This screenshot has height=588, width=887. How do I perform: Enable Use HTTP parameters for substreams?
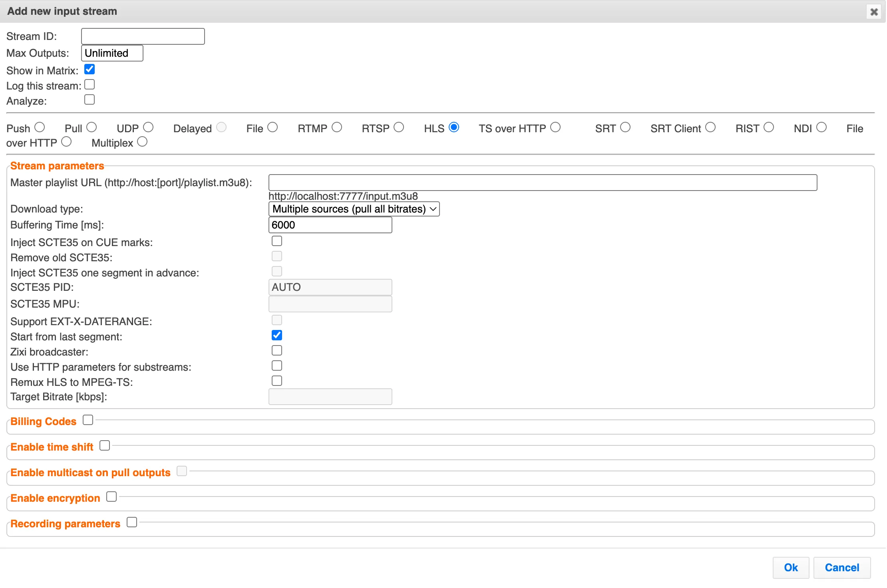click(277, 366)
